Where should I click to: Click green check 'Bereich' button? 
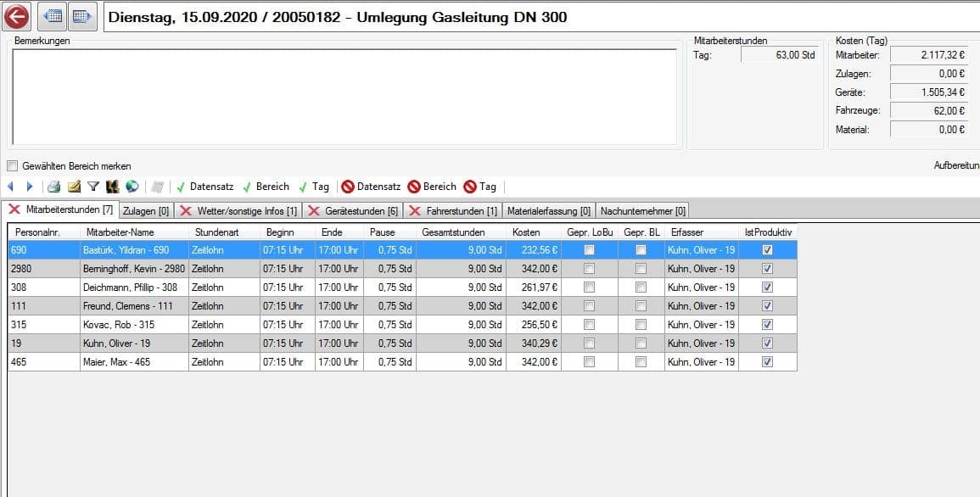pyautogui.click(x=266, y=187)
